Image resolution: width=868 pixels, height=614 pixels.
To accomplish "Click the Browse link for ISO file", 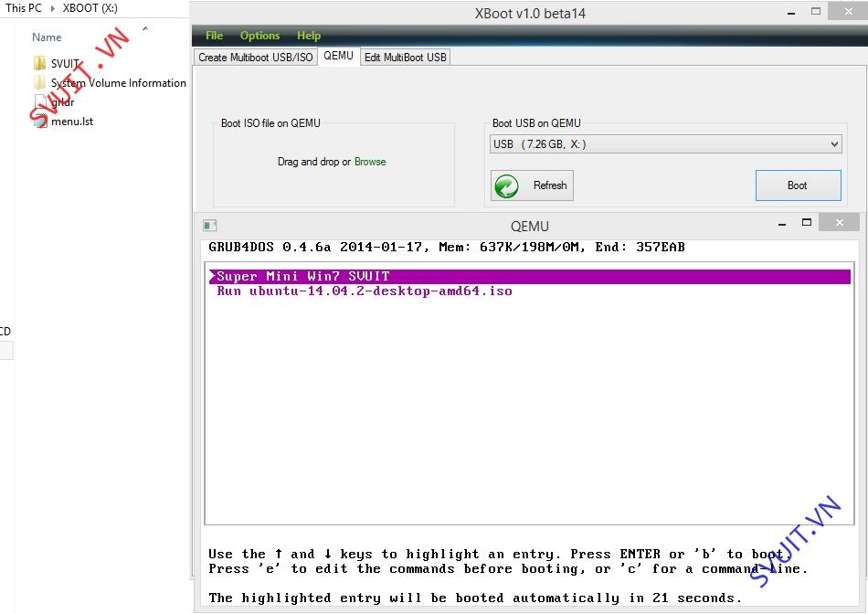I will (x=370, y=162).
